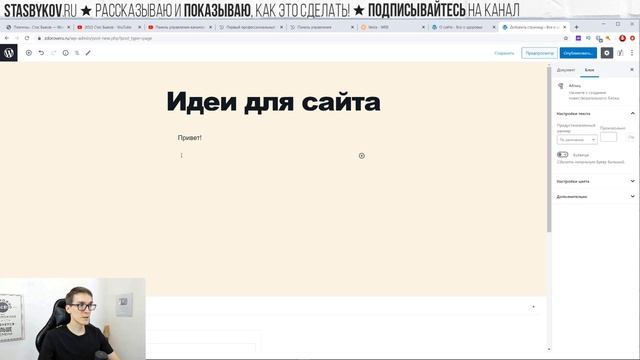
Task: Open the editor three-dot options menu
Action: coord(632,53)
